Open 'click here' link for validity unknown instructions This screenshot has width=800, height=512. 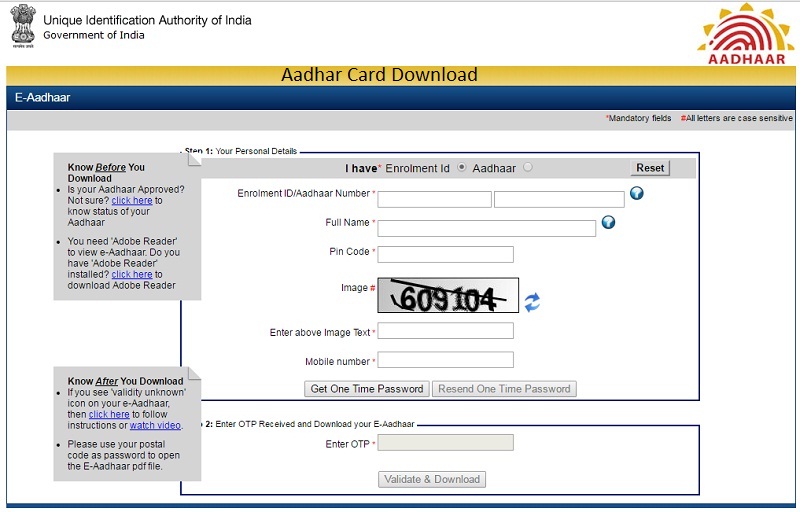[x=109, y=415]
